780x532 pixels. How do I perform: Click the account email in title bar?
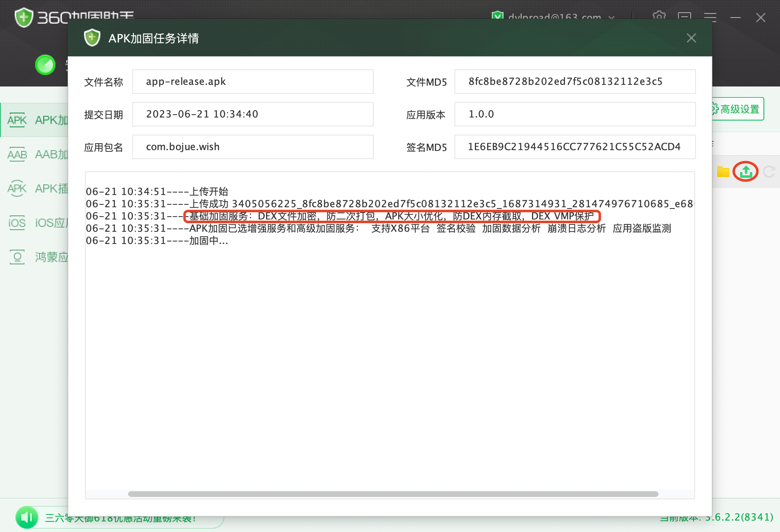coord(554,18)
